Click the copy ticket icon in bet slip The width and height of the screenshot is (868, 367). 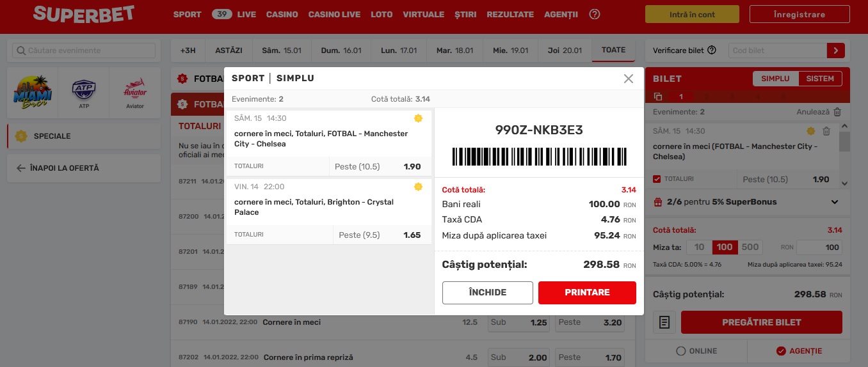point(658,97)
